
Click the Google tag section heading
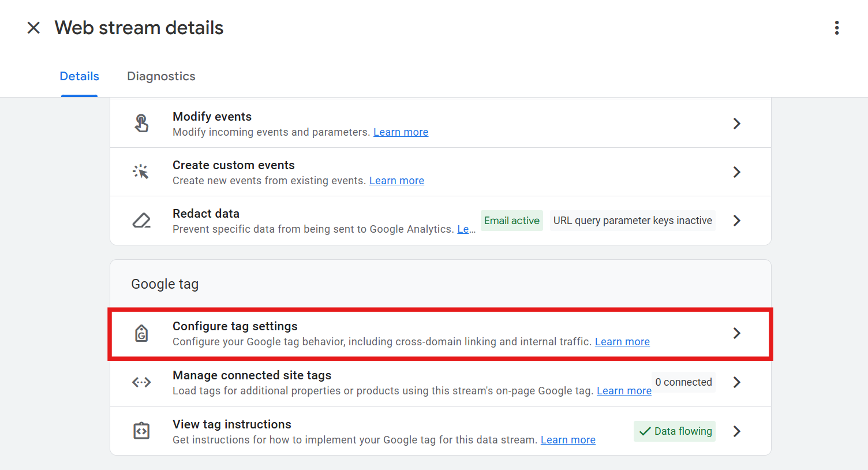164,284
